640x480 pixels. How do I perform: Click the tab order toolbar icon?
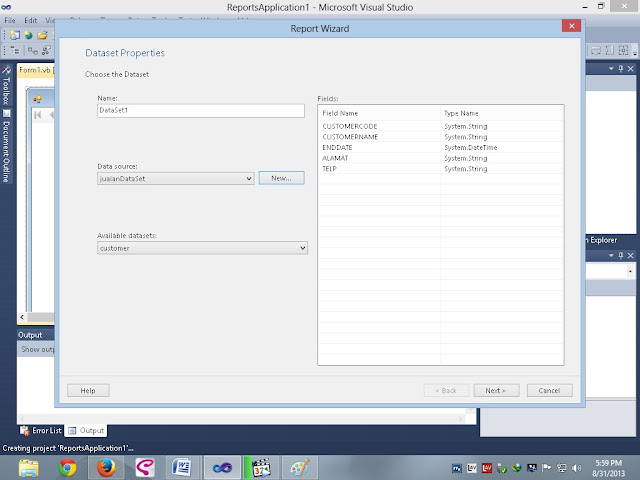click(x=15, y=50)
